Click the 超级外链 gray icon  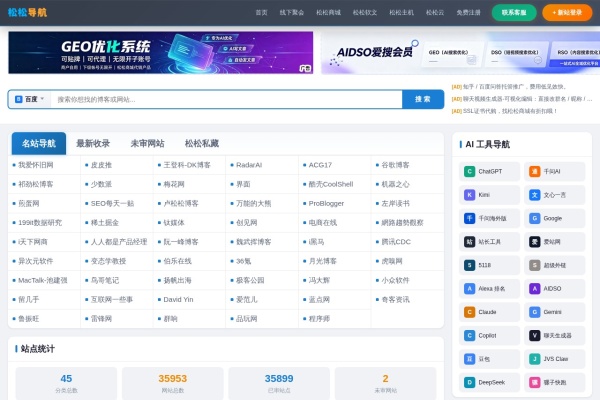[535, 265]
